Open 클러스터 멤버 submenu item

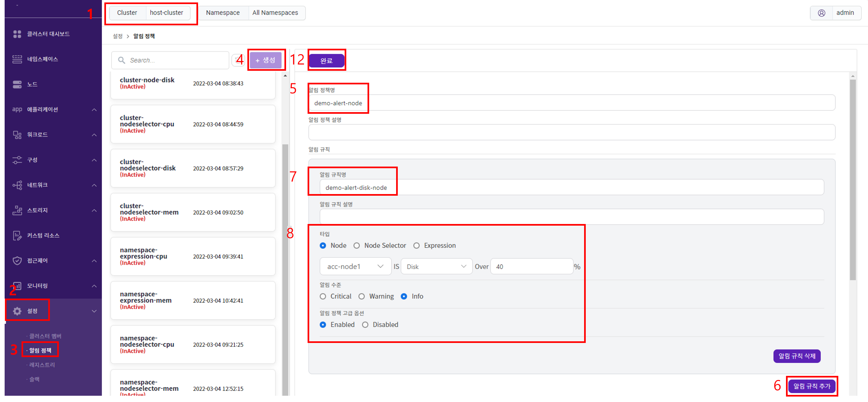45,336
